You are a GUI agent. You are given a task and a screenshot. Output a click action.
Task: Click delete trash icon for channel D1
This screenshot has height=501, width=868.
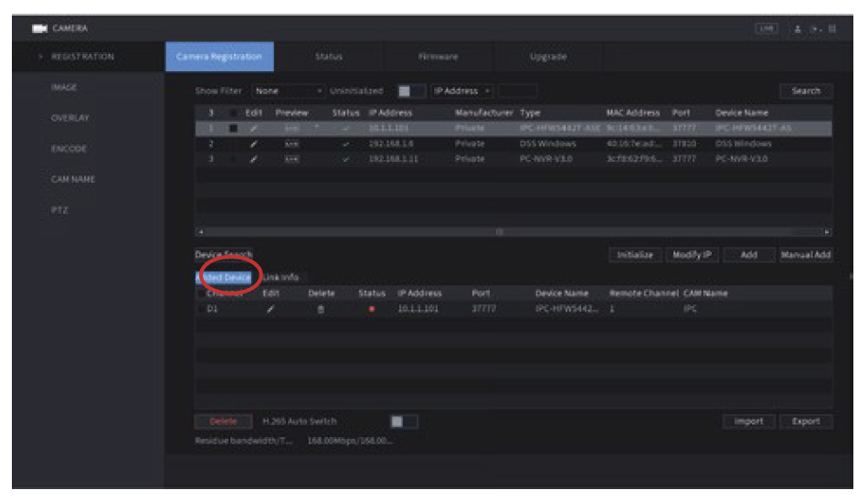click(320, 309)
